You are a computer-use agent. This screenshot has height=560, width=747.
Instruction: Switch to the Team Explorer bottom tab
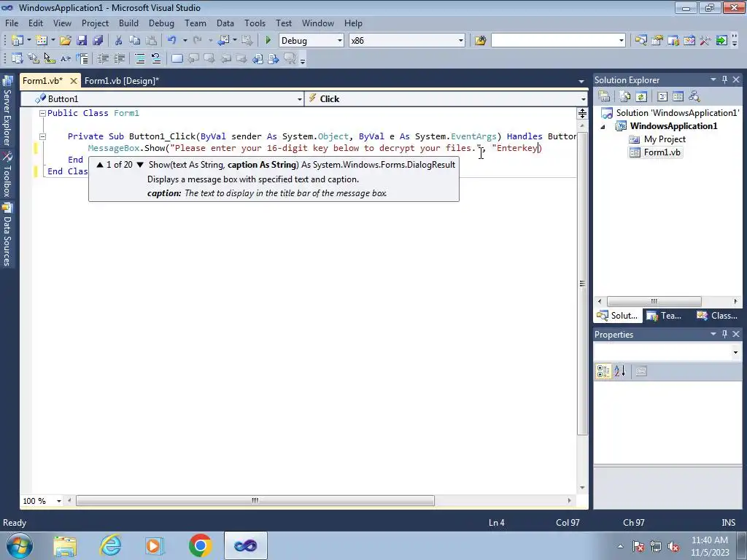tap(666, 316)
